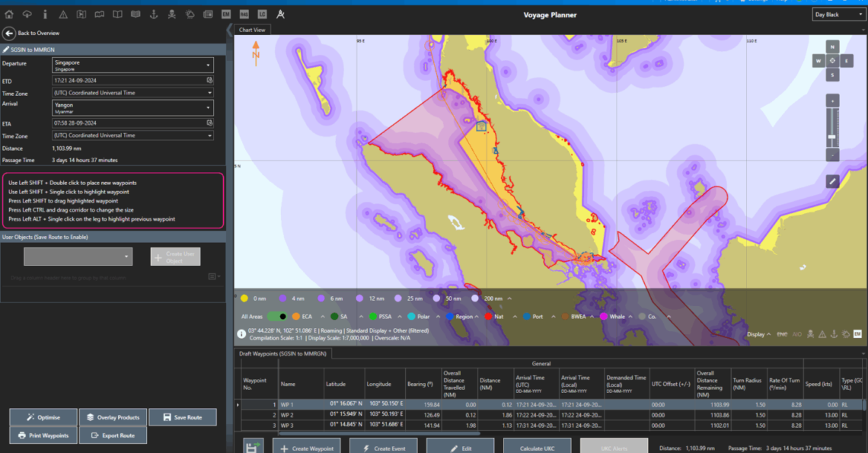Image resolution: width=868 pixels, height=453 pixels.
Task: Click the chart zoom slider handle
Action: pyautogui.click(x=832, y=136)
